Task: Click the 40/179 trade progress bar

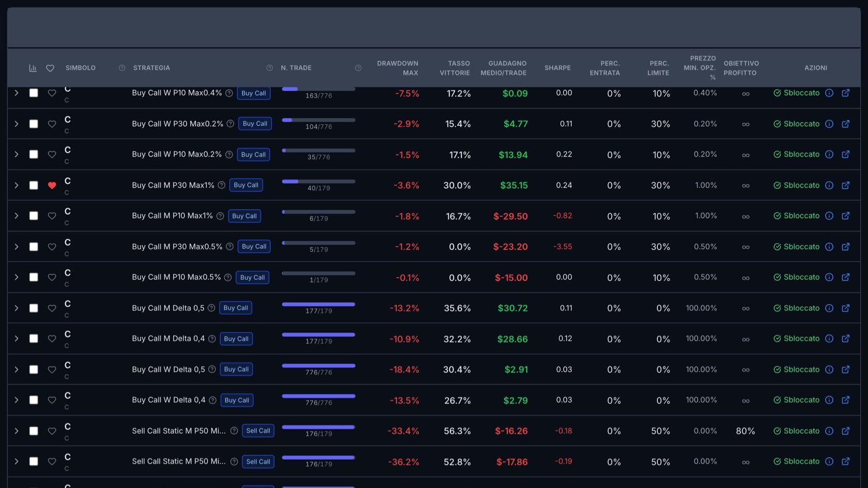Action: point(318,181)
